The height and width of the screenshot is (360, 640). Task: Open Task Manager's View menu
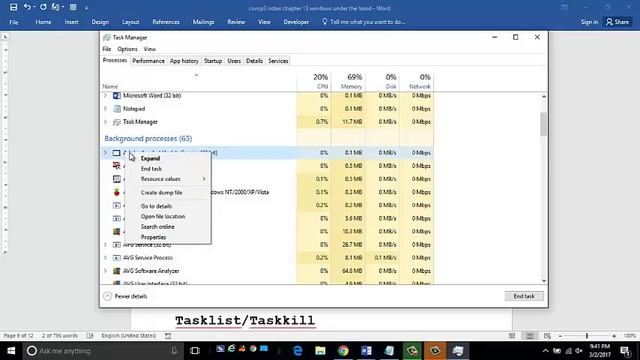[x=149, y=49]
